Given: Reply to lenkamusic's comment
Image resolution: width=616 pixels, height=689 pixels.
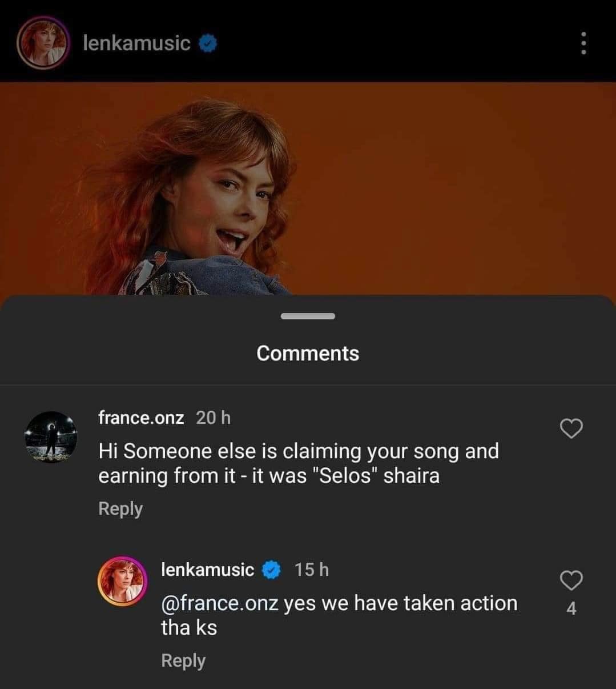Looking at the screenshot, I should point(183,660).
